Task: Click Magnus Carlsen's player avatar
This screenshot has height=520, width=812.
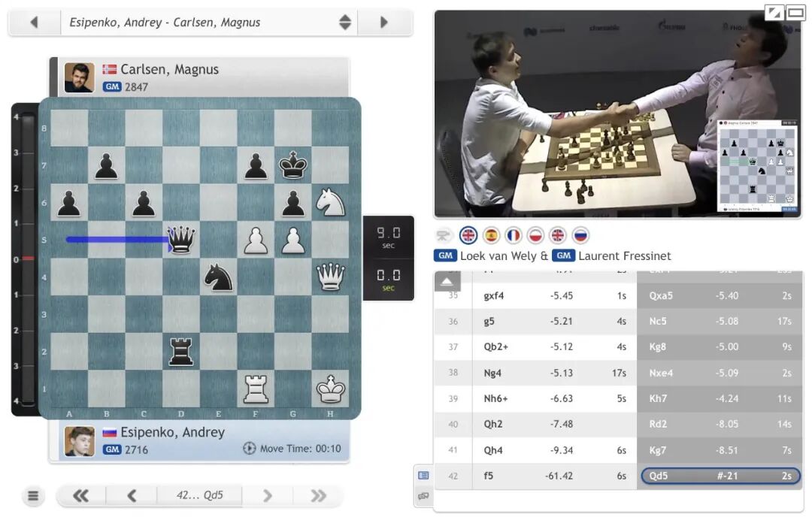Action: 79,77
